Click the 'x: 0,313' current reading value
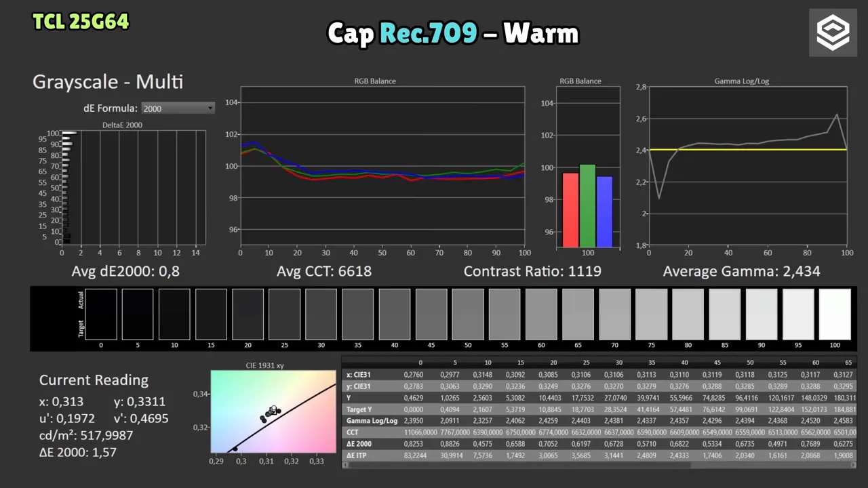 tap(60, 402)
